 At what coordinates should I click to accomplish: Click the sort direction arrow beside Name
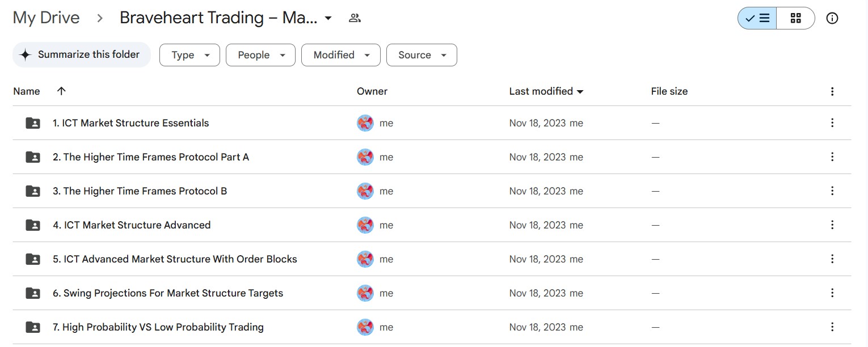coord(61,91)
